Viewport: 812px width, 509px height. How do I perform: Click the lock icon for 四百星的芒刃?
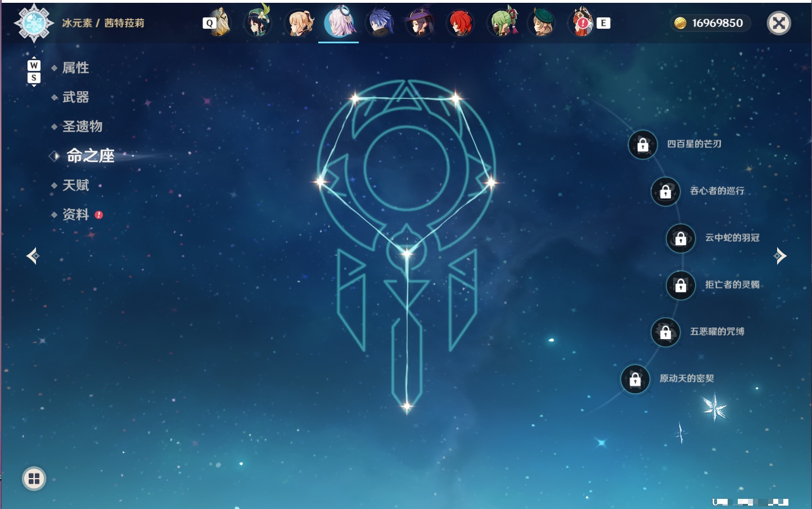click(643, 145)
